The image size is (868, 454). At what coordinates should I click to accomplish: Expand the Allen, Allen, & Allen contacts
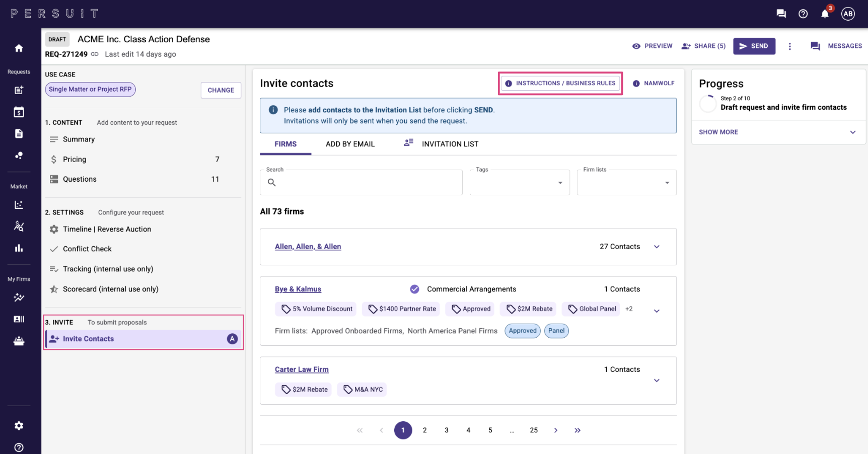(657, 247)
